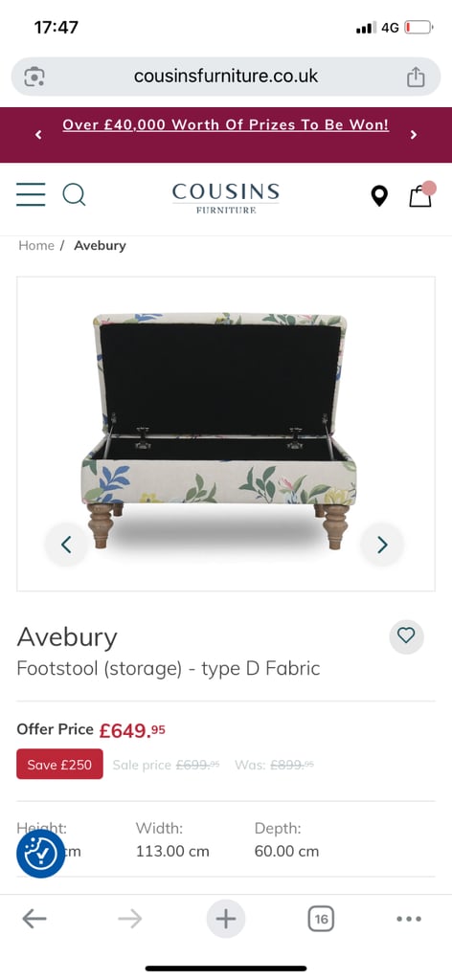The width and height of the screenshot is (452, 980).
Task: Add Avebury to wishlist heart
Action: [406, 636]
